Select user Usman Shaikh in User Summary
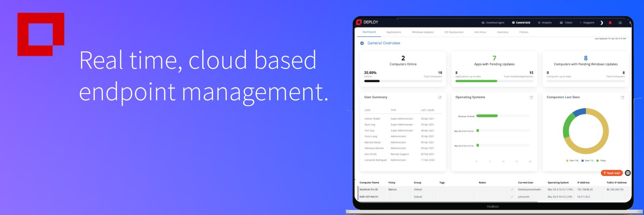The width and height of the screenshot is (644, 215). (372, 118)
